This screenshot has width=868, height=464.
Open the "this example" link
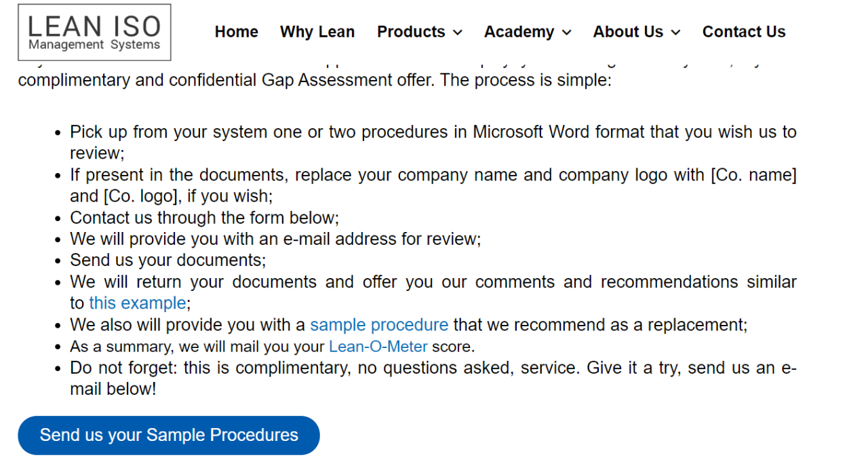[x=138, y=303]
